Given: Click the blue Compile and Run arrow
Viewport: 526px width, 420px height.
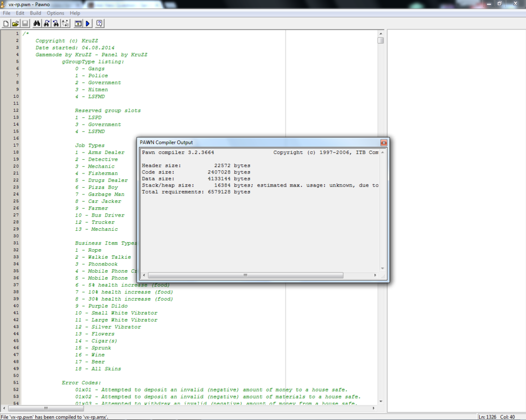Looking at the screenshot, I should (88, 24).
